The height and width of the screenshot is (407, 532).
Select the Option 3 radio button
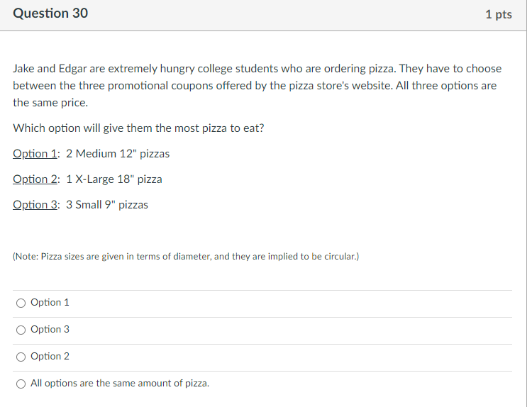[x=21, y=330]
